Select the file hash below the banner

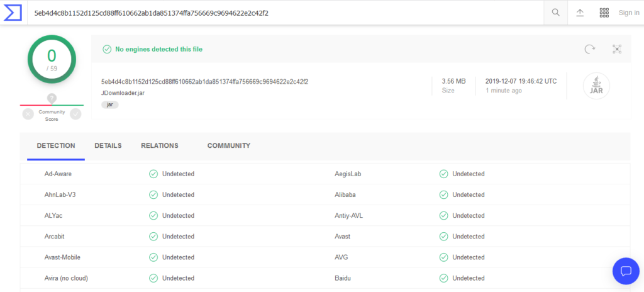coord(204,81)
